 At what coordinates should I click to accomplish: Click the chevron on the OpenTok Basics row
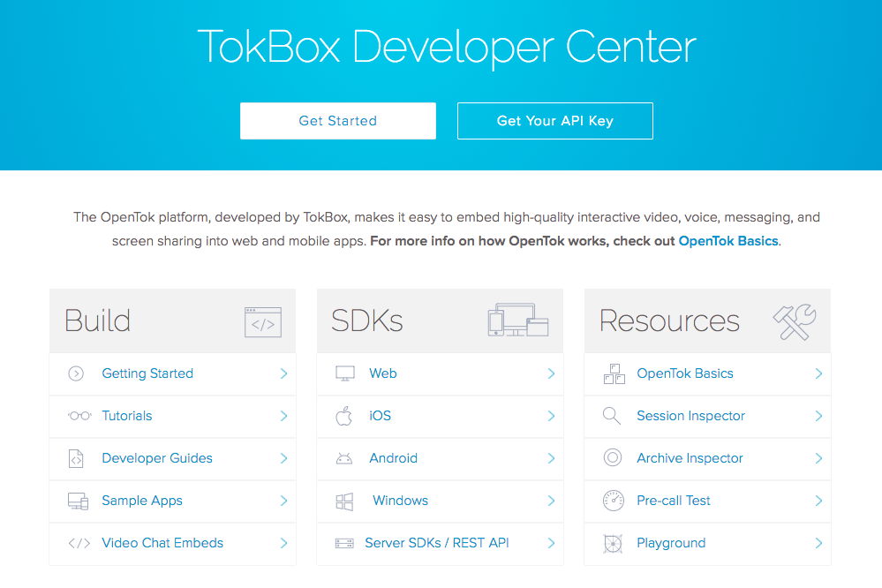pyautogui.click(x=818, y=373)
